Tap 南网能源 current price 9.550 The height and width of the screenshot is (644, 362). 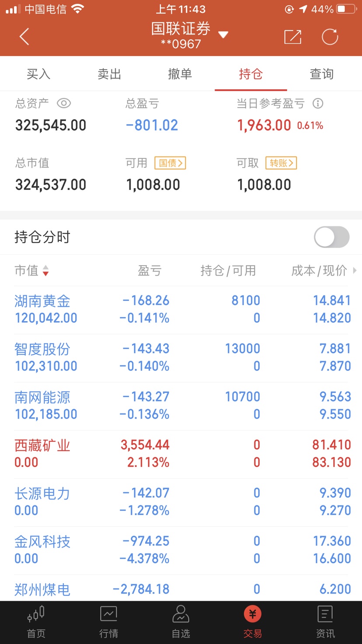335,414
